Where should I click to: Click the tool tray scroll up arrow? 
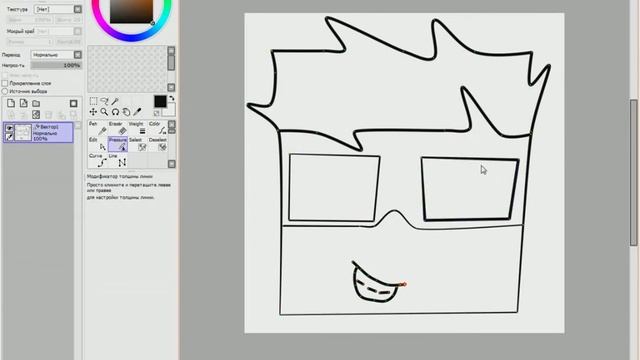coord(172,124)
